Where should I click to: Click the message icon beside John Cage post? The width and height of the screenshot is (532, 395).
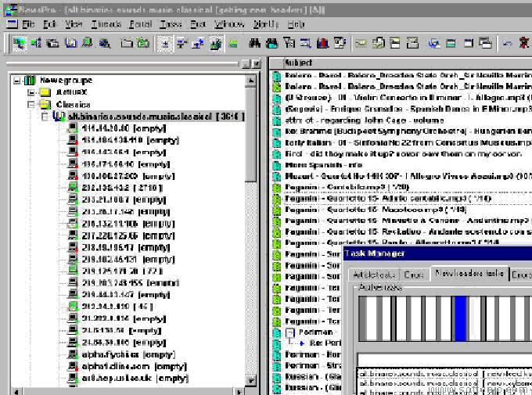point(277,120)
